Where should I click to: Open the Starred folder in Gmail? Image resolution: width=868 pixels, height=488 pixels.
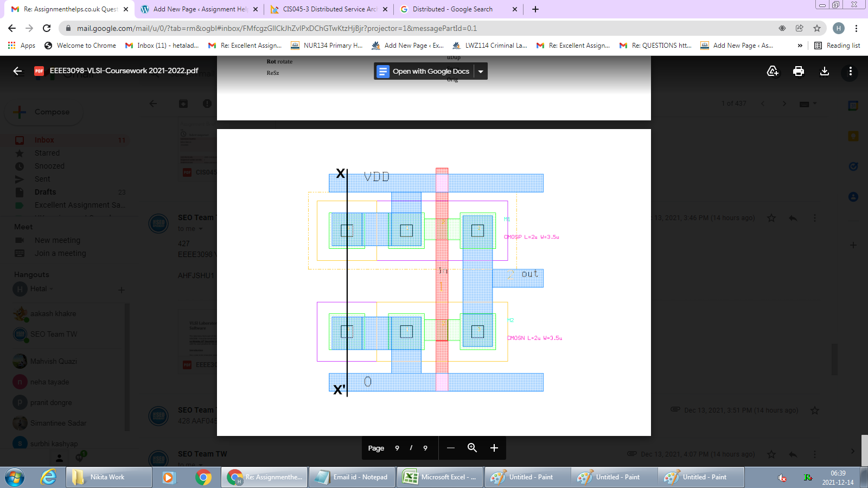47,153
